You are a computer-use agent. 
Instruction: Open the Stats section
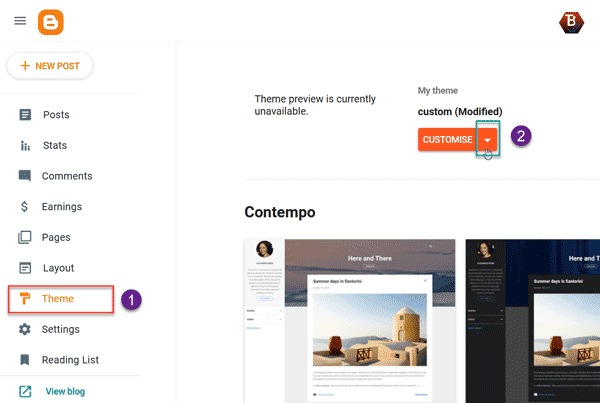(55, 145)
